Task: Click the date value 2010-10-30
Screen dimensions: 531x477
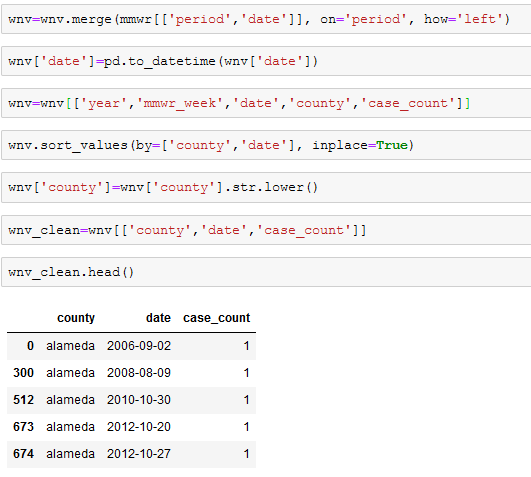Action: [139, 400]
